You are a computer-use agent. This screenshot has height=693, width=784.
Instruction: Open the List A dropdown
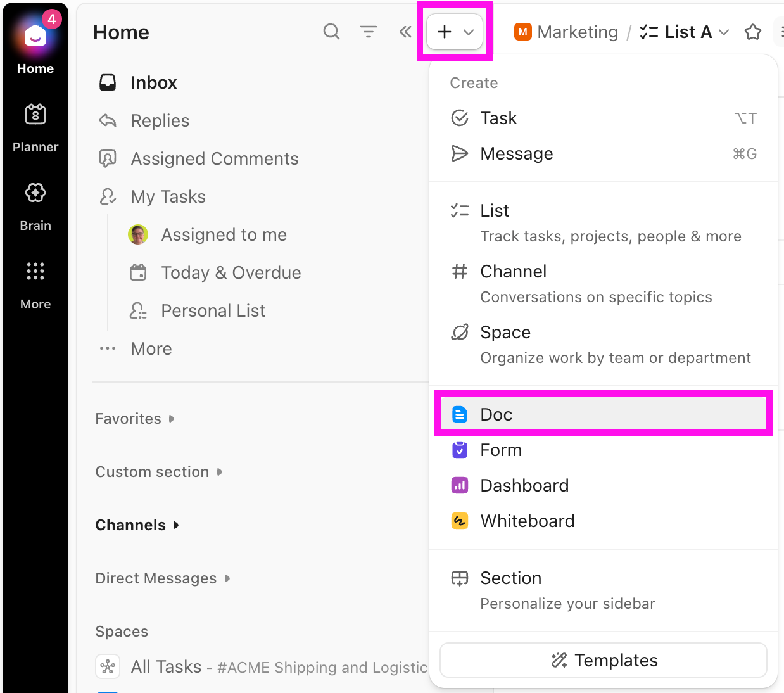pos(724,32)
